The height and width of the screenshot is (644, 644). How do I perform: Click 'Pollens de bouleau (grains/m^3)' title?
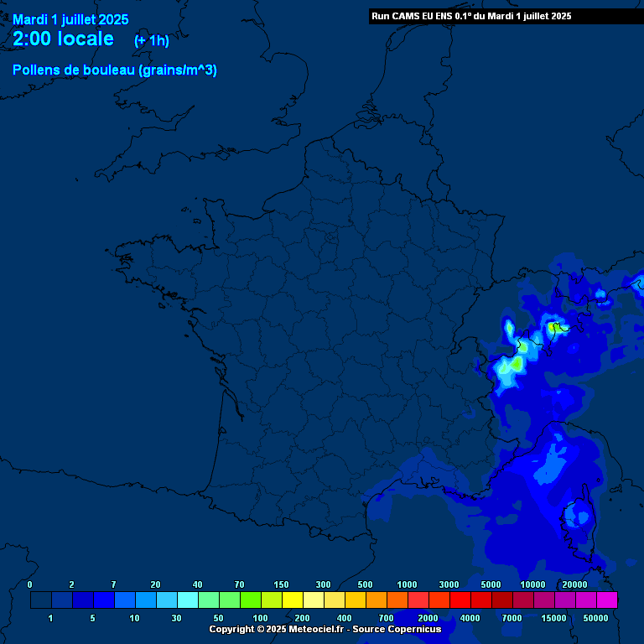point(115,70)
